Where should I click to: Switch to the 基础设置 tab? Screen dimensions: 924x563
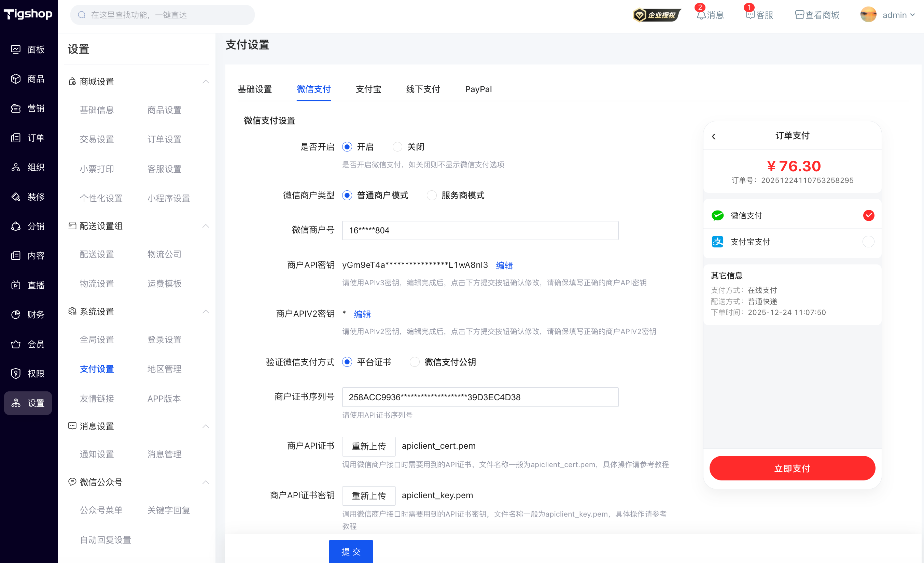255,89
